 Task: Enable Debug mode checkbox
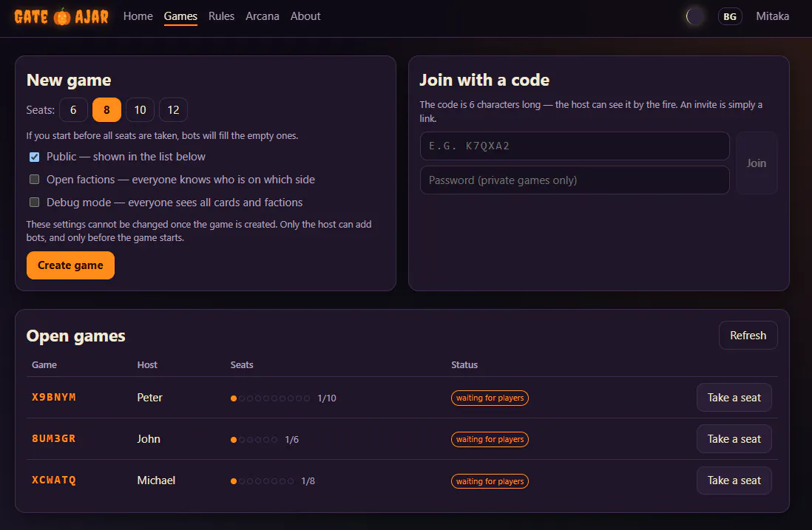(34, 203)
